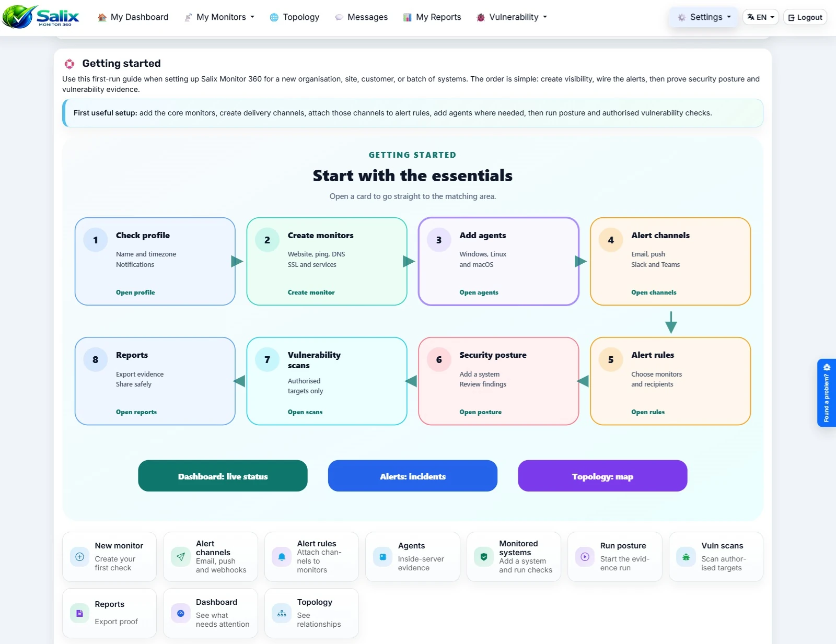This screenshot has width=836, height=644.
Task: Click 'Choose monitors' text
Action: [656, 374]
